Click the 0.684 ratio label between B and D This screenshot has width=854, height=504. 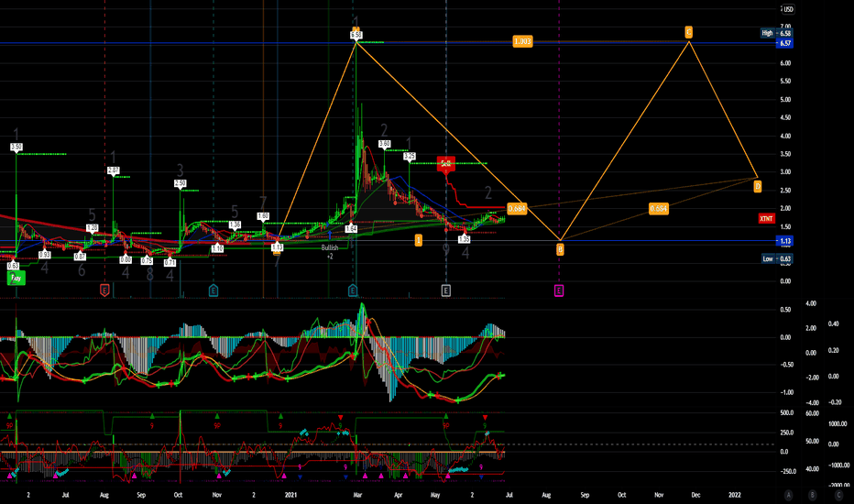(x=659, y=208)
